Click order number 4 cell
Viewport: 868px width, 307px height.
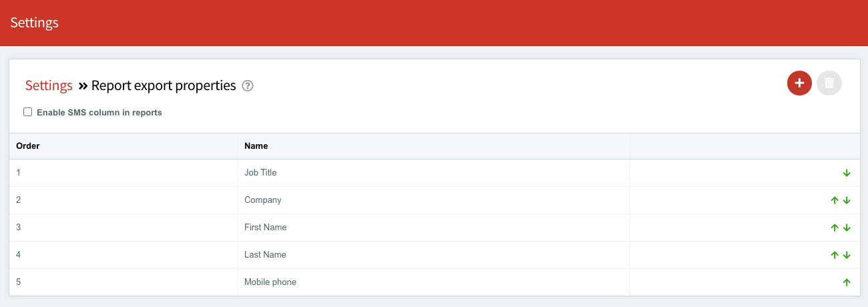click(124, 255)
